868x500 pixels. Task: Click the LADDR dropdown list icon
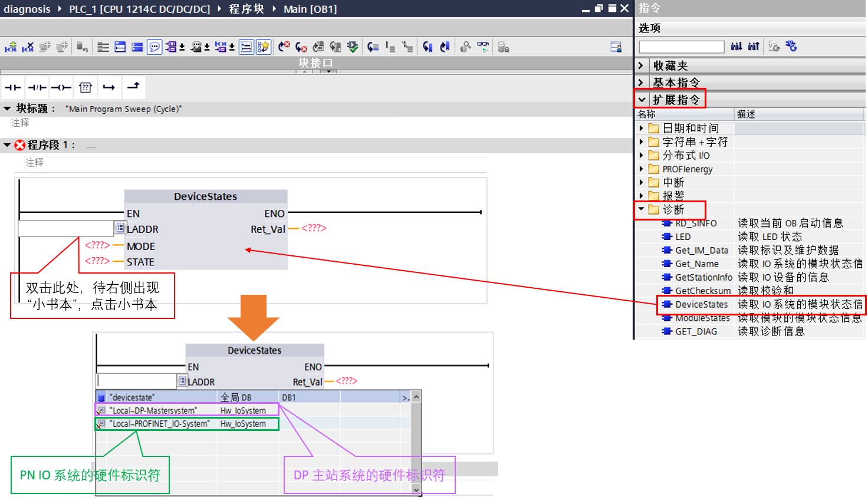click(x=120, y=228)
